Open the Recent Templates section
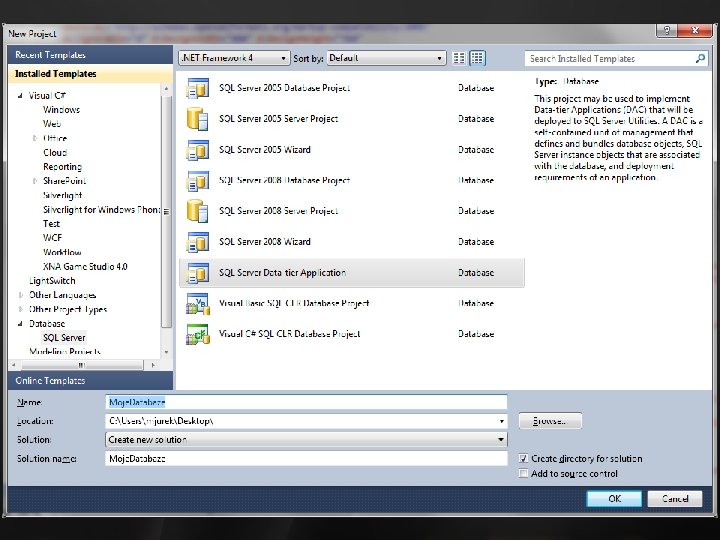Screen dimensions: 720x540 pos(90,55)
